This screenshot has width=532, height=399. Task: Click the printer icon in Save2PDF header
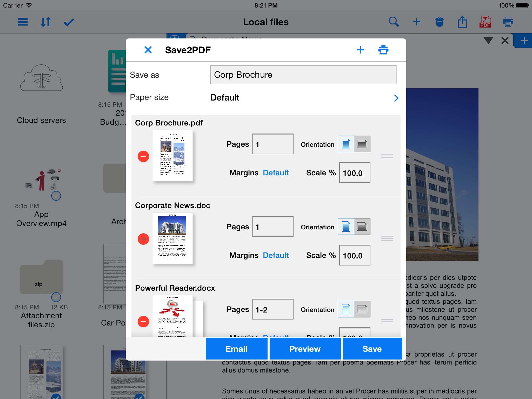pos(383,50)
